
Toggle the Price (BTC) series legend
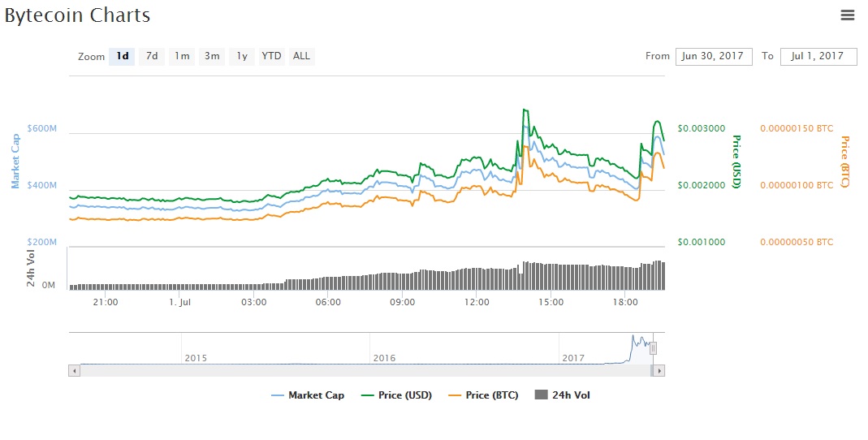[x=483, y=395]
